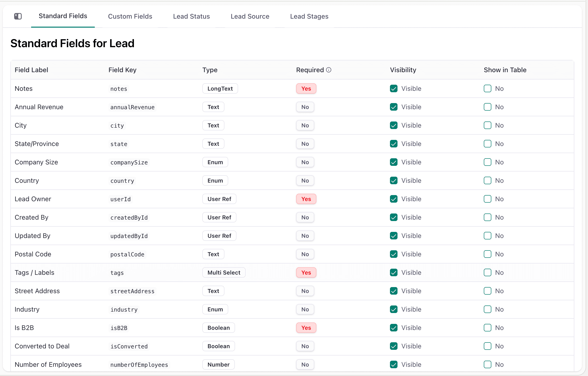Screen dimensions: 588x376
Task: Click the Yes badge for Tags / Labels
Action: [306, 272]
